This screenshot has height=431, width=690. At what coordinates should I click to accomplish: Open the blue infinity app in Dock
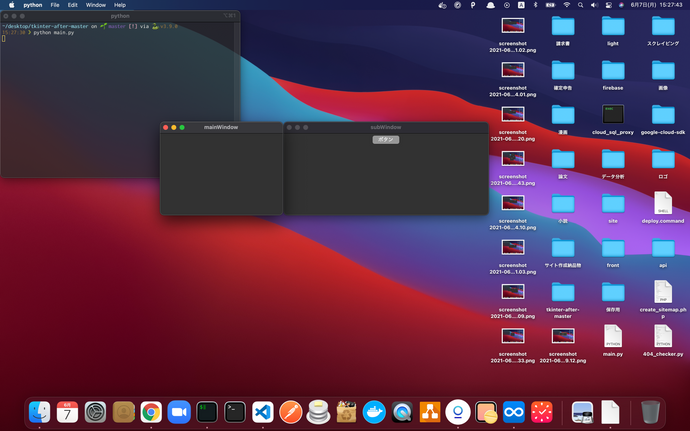514,413
